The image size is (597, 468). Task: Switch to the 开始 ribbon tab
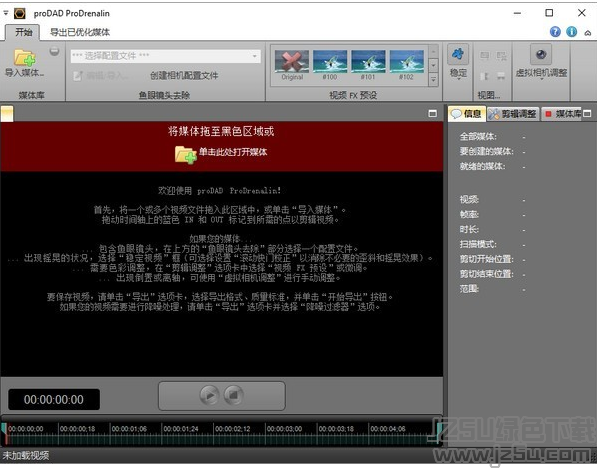click(x=23, y=32)
